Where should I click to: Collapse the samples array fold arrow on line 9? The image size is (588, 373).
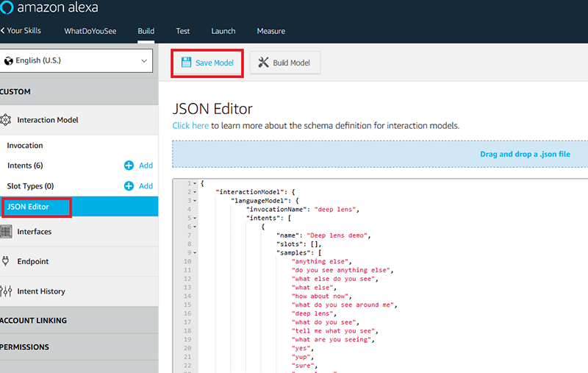coord(193,252)
